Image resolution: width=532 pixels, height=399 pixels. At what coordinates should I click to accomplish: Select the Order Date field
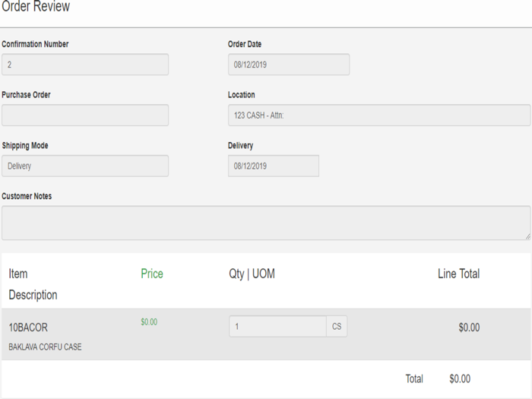pyautogui.click(x=288, y=65)
